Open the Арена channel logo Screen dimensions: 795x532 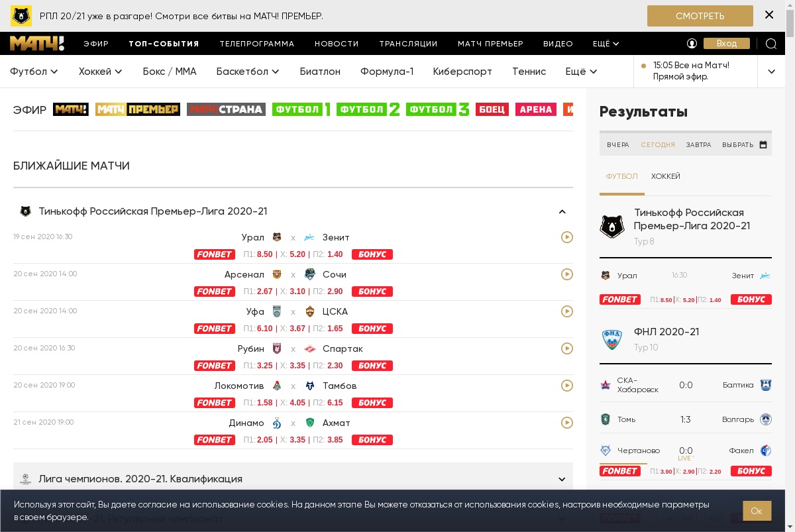click(x=536, y=109)
